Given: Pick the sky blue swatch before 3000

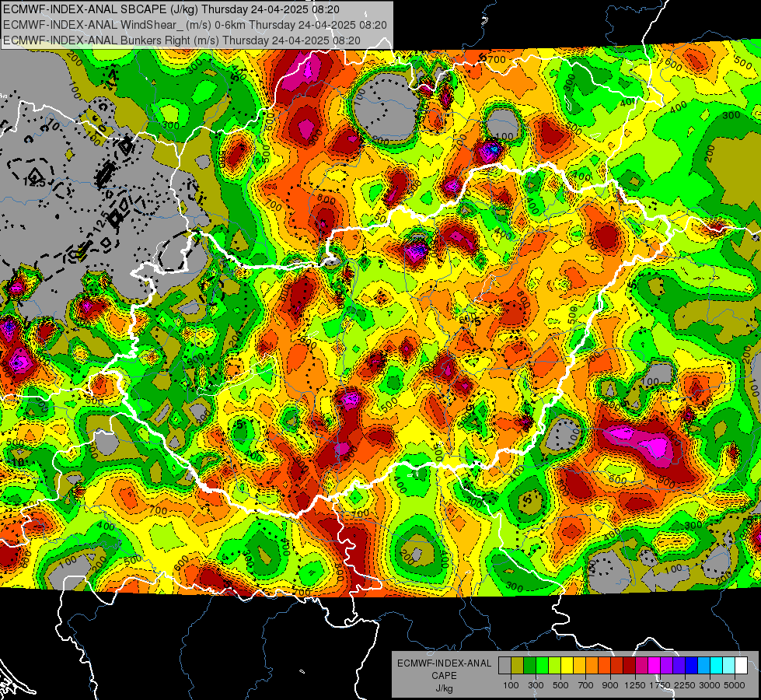Looking at the screenshot, I should (x=703, y=666).
